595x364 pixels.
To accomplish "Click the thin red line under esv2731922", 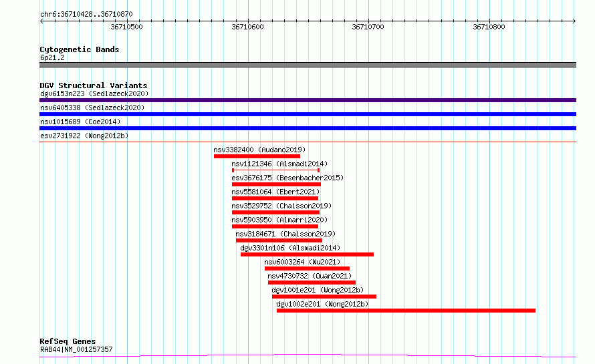I will [308, 142].
